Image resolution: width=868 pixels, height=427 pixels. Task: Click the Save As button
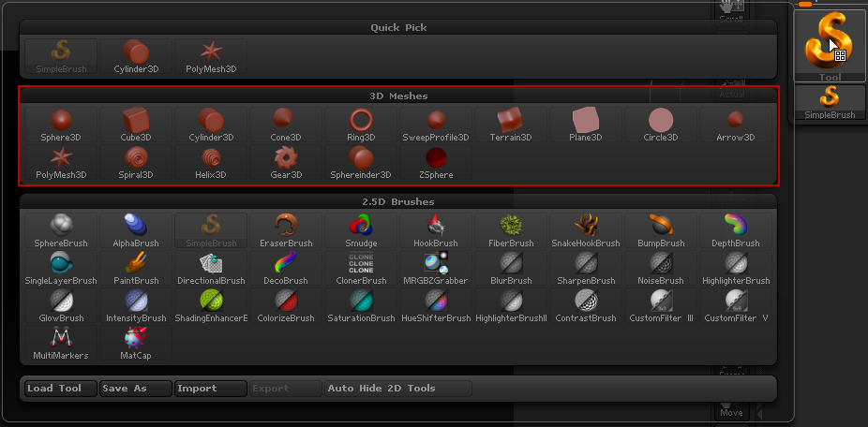(135, 389)
